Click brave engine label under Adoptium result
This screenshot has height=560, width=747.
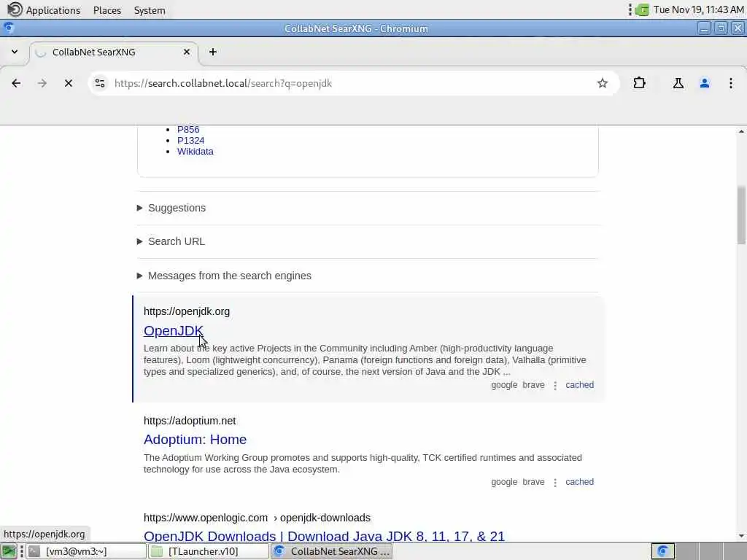click(x=533, y=482)
